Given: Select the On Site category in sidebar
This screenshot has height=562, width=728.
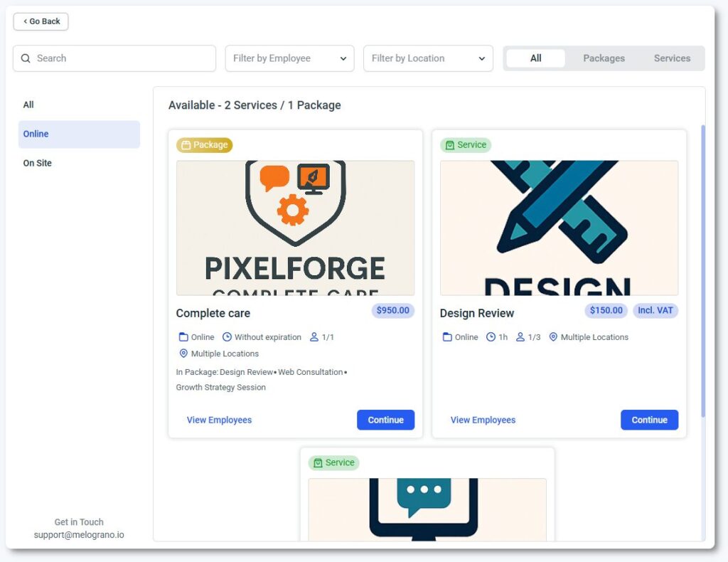Looking at the screenshot, I should 38,163.
